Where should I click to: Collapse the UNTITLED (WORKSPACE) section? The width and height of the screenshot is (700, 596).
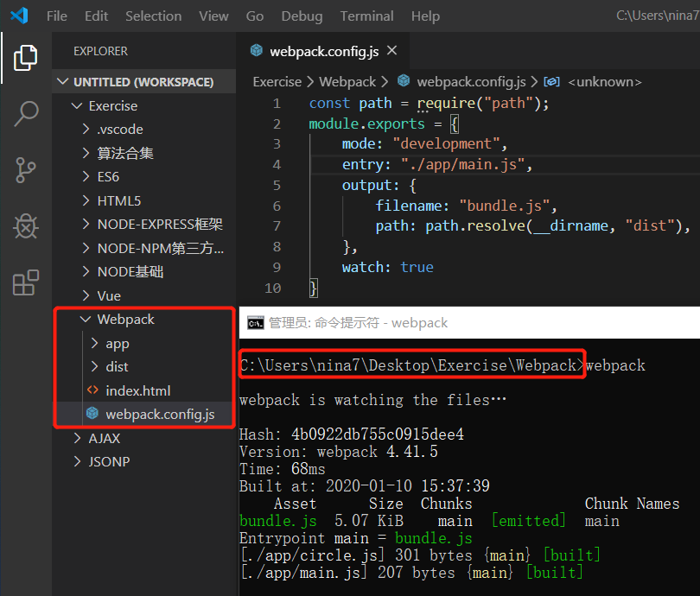pyautogui.click(x=143, y=82)
